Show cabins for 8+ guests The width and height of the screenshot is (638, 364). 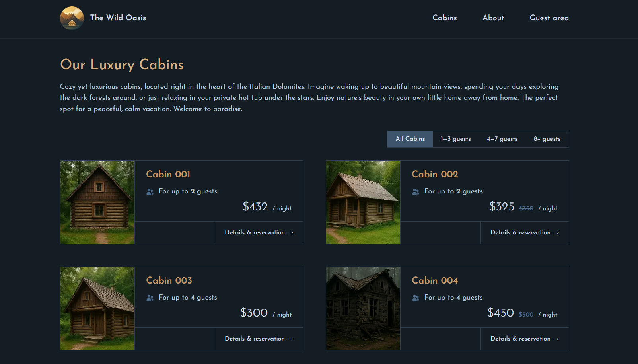(547, 139)
